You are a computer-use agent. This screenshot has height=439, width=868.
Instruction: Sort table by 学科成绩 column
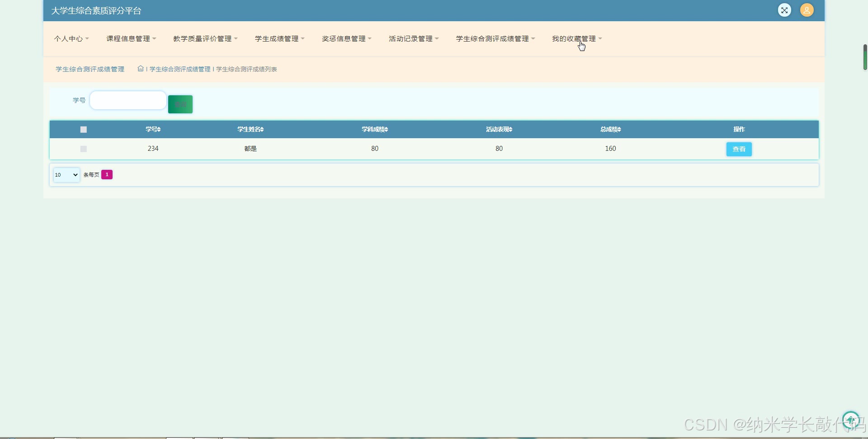coord(375,129)
